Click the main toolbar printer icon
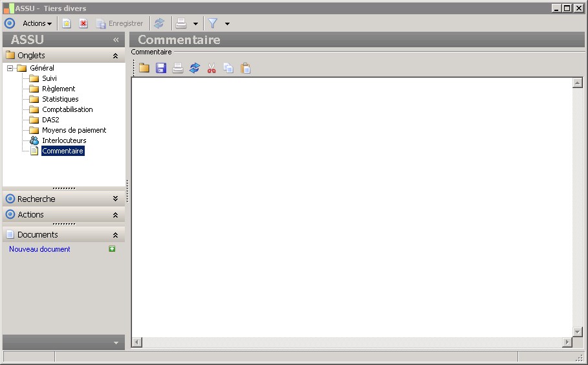The image size is (588, 365). pos(181,23)
